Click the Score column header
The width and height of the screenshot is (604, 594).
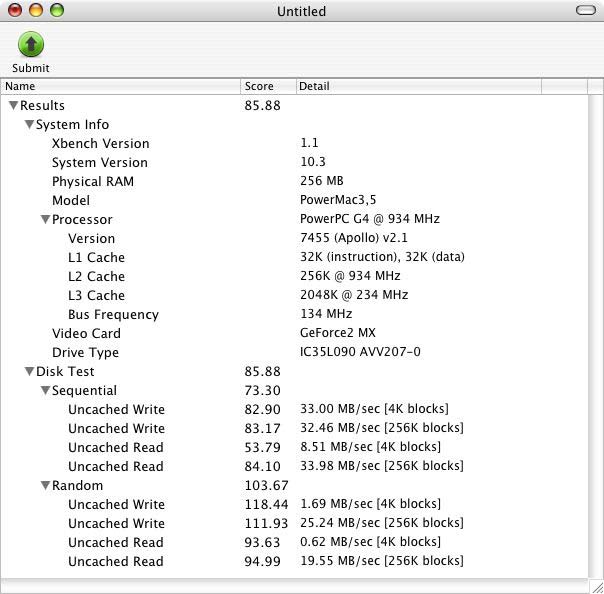pyautogui.click(x=268, y=86)
